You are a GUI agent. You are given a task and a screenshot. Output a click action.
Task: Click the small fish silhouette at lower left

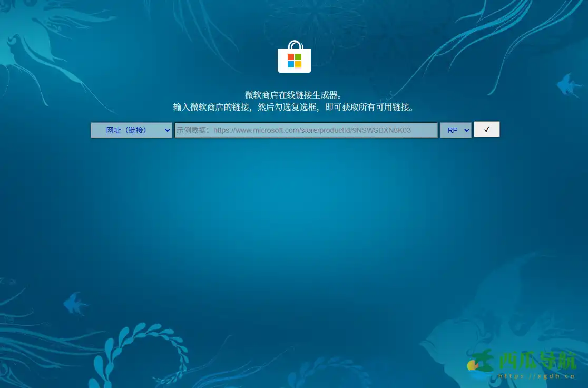pyautogui.click(x=76, y=304)
